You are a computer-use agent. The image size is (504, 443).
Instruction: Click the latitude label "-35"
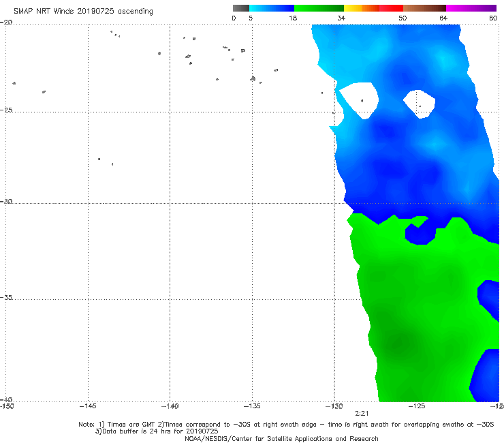(6, 297)
